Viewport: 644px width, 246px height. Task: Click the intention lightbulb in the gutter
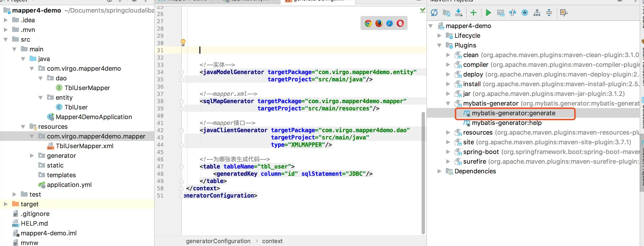point(183,42)
